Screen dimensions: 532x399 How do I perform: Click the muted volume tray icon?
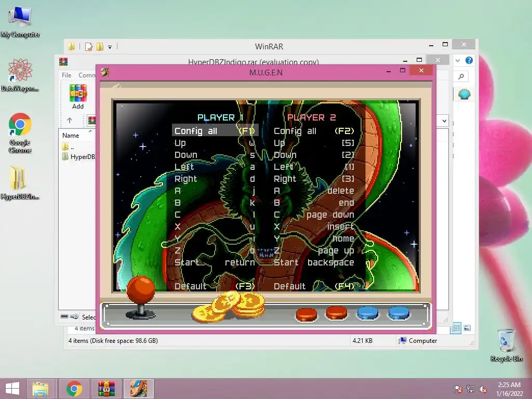pos(483,389)
